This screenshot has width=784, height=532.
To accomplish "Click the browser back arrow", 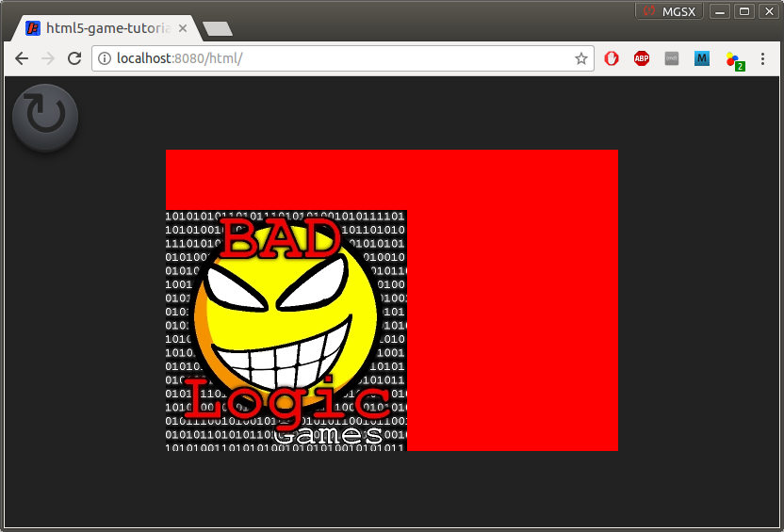I will [x=22, y=58].
